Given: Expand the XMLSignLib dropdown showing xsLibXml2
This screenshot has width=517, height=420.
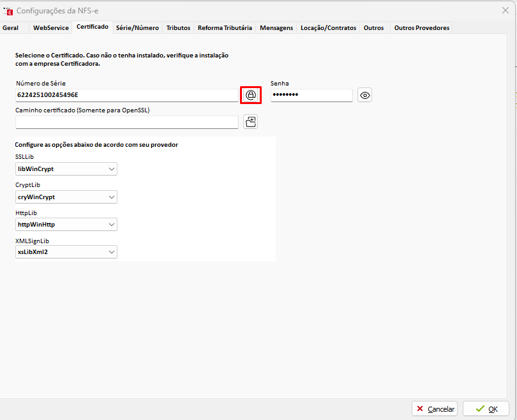Looking at the screenshot, I should click(x=66, y=252).
